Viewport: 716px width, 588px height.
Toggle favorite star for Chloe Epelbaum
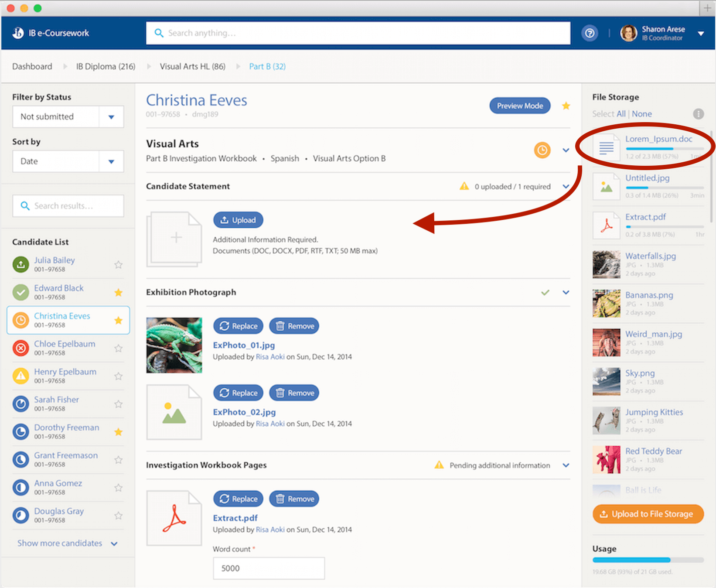(x=118, y=348)
